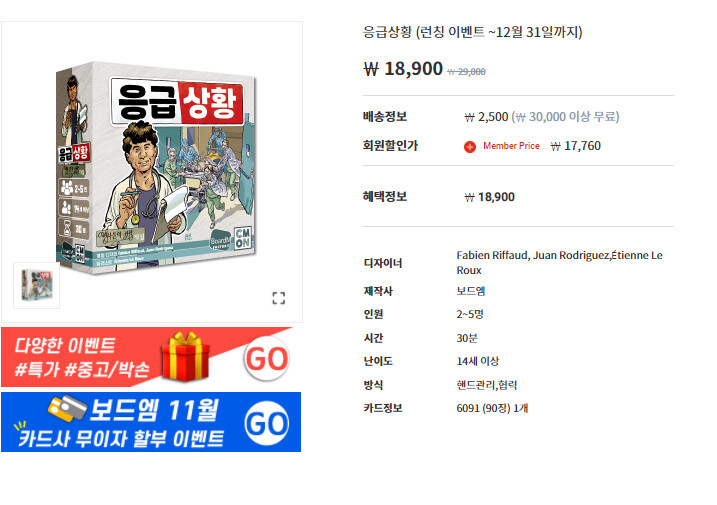The image size is (717, 505).
Task: Click the 핸드관리,협력 mechanism value
Action: [487, 385]
